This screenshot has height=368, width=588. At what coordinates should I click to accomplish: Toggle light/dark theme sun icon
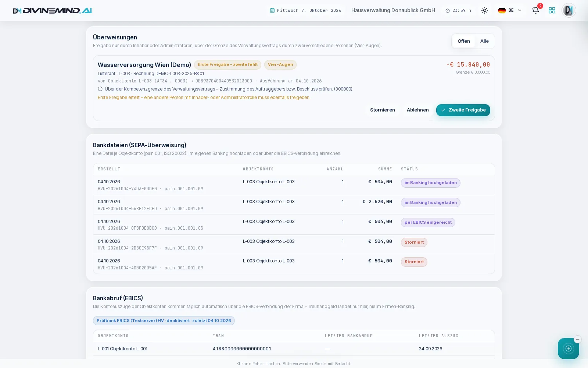[x=485, y=10]
